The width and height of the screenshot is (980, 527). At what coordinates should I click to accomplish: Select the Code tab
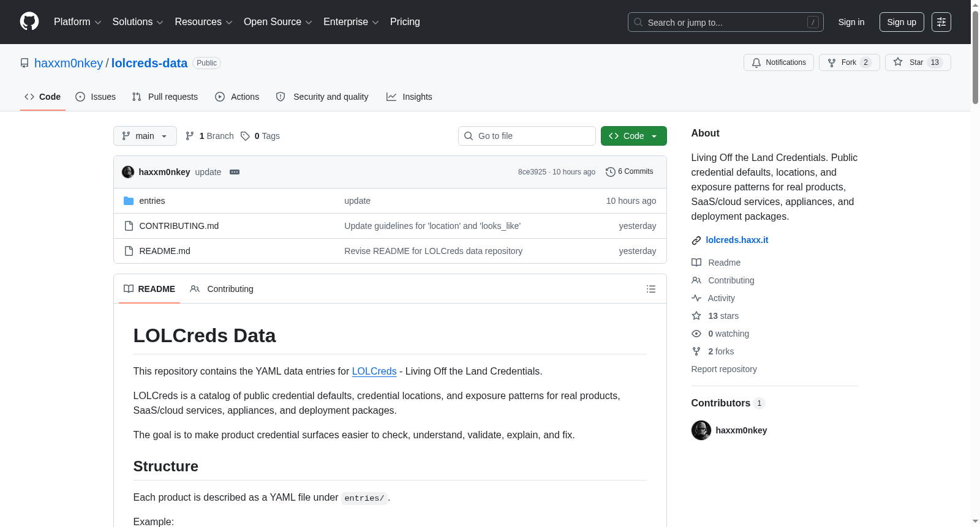[43, 97]
